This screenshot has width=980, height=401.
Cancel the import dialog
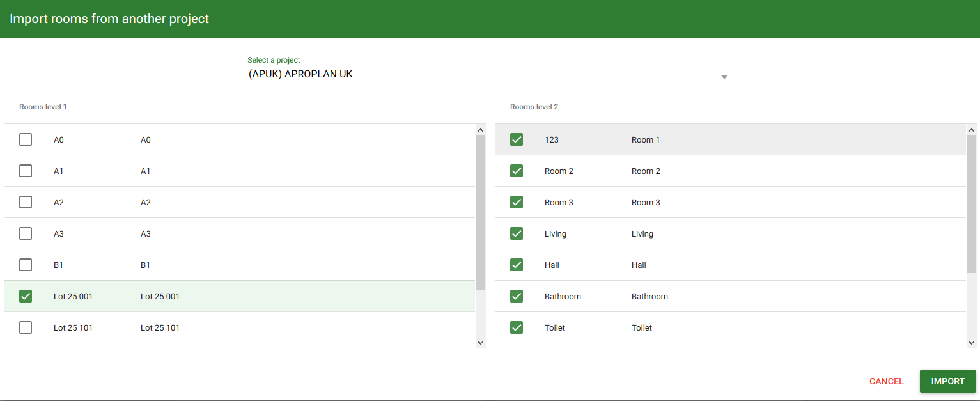pos(886,381)
